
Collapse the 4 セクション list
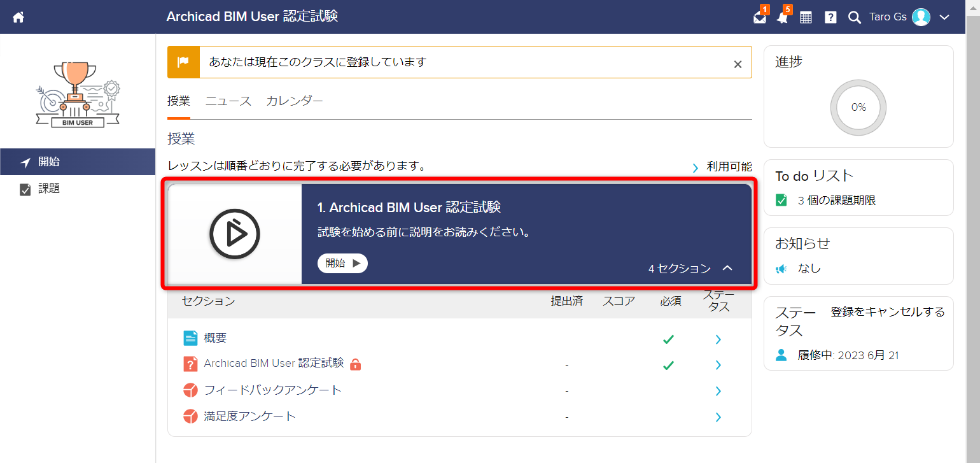[691, 268]
